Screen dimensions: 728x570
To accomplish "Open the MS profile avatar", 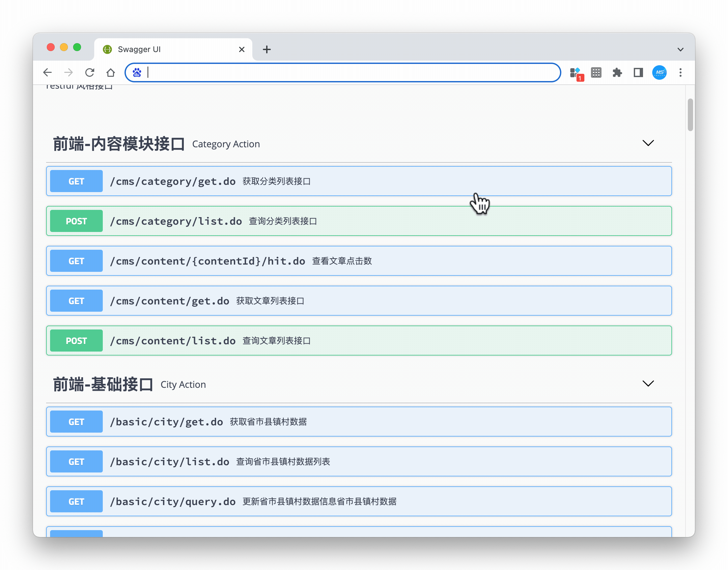I will click(x=659, y=72).
